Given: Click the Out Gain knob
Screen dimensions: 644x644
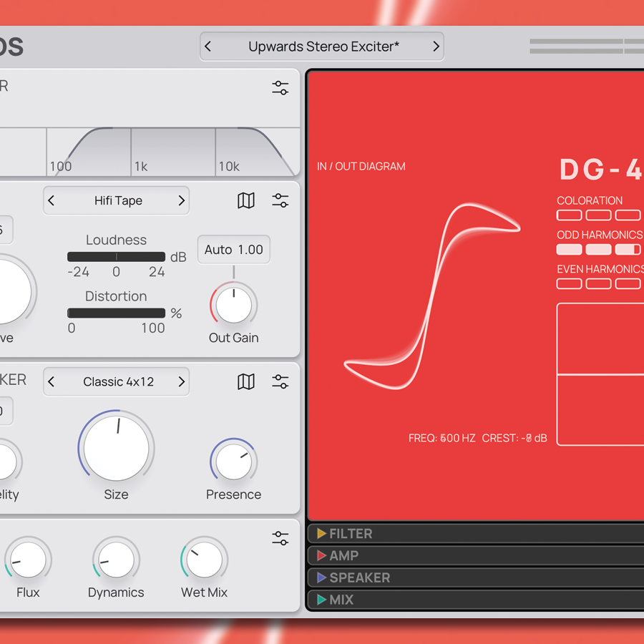Looking at the screenshot, I should [x=234, y=305].
